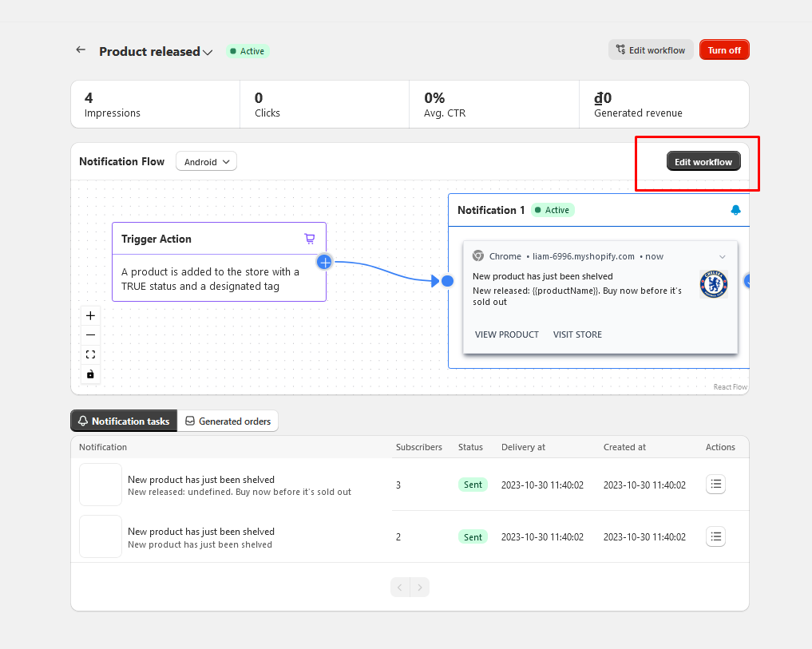Click the Chelsea logo in notification preview
Image resolution: width=812 pixels, height=649 pixels.
[x=713, y=284]
